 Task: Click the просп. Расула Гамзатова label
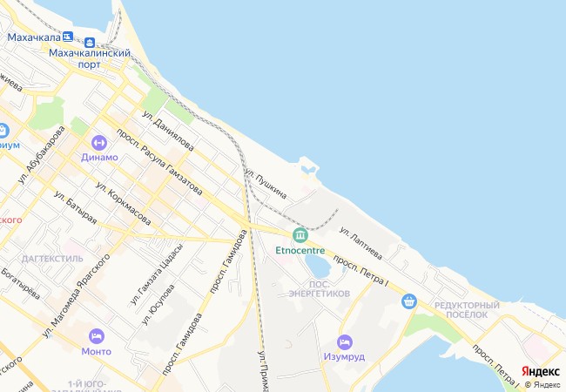[x=159, y=162]
